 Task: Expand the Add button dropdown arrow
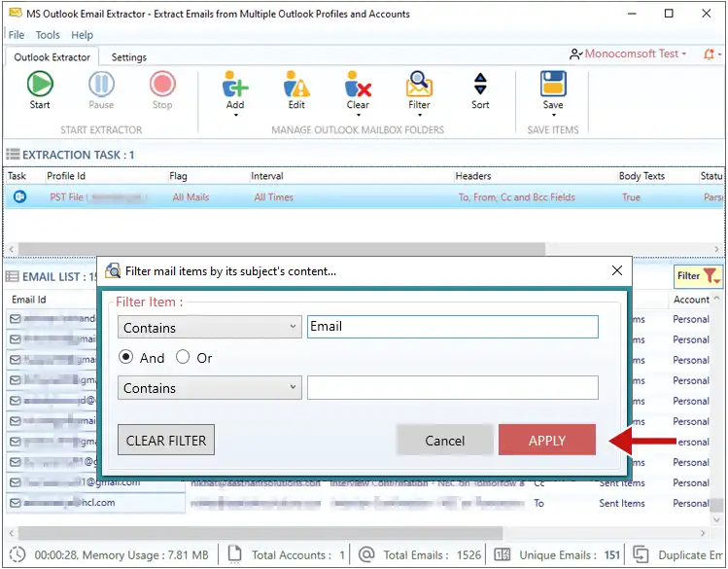click(236, 115)
